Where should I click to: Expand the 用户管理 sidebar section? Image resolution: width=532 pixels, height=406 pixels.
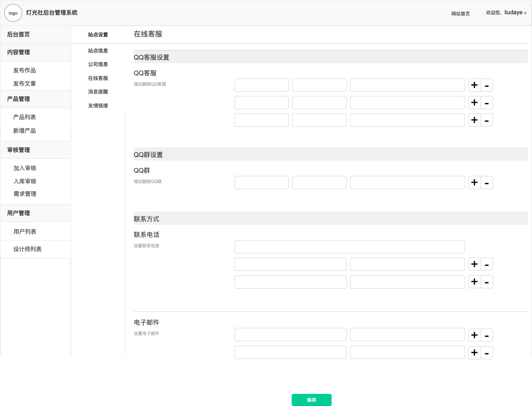[19, 213]
